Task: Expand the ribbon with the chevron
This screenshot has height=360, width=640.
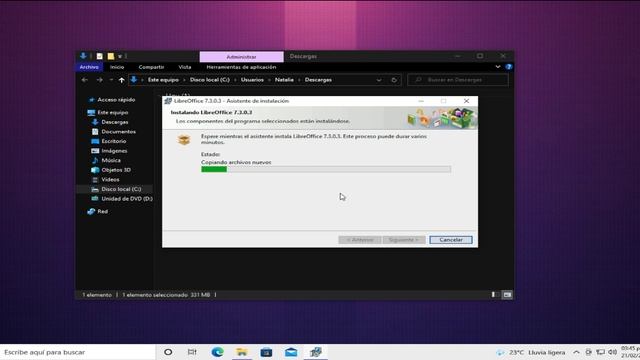Action: (x=498, y=67)
